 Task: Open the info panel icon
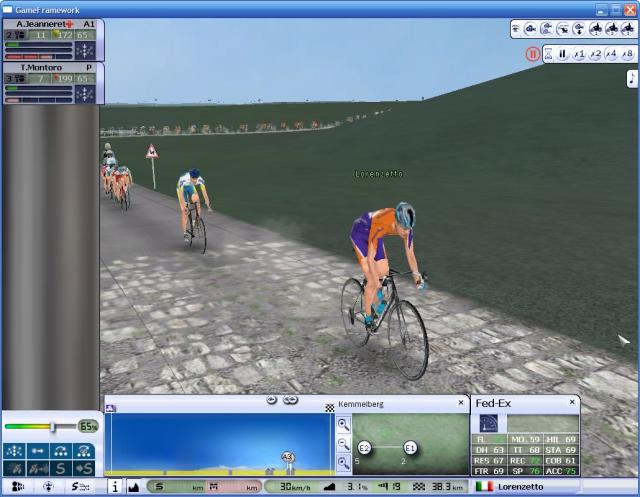pos(115,487)
